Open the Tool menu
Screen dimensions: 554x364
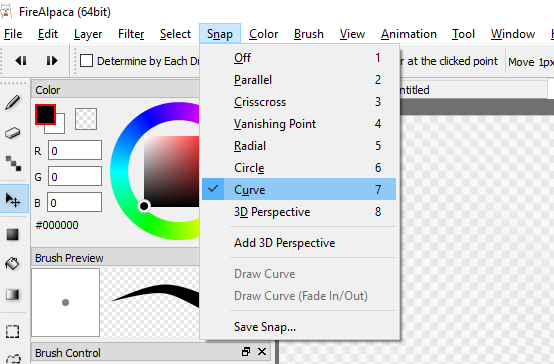point(464,34)
